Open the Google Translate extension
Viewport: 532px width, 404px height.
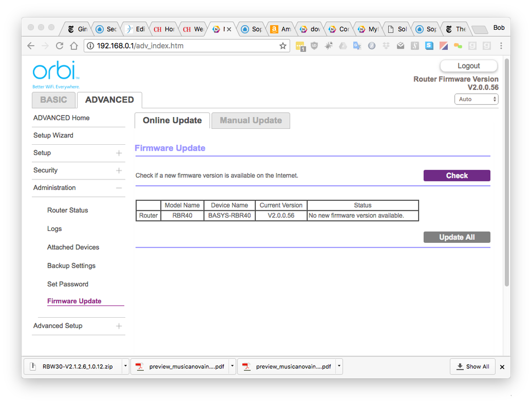[x=357, y=45]
